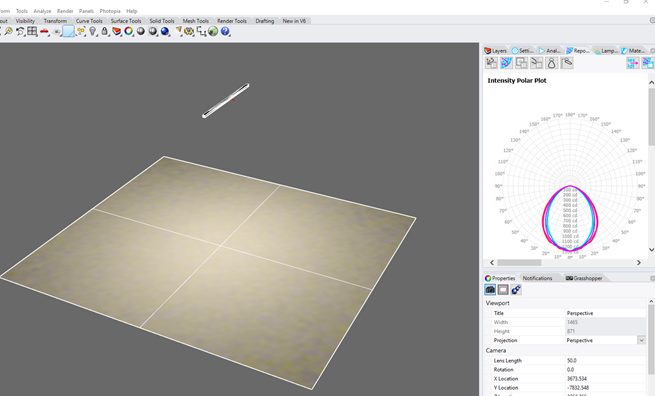Click the blue rendered sphere icon
The width and height of the screenshot is (655, 396).
(165, 31)
